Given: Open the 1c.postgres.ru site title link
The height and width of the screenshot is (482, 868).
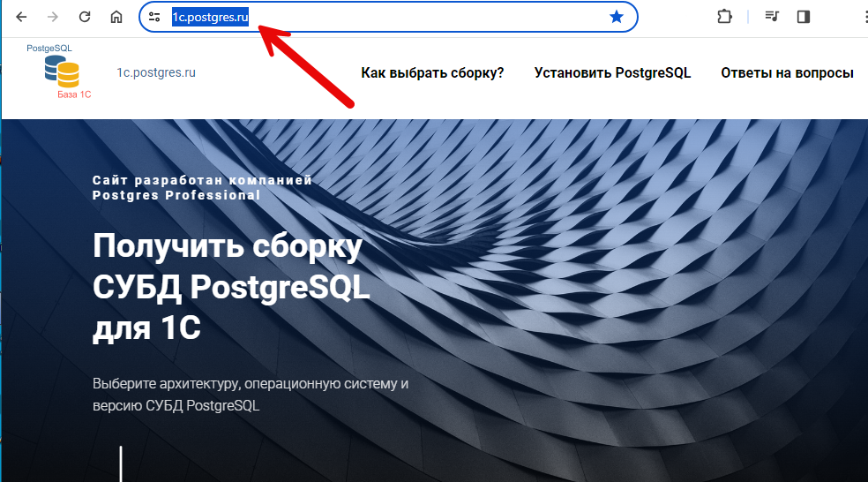Looking at the screenshot, I should pyautogui.click(x=156, y=72).
